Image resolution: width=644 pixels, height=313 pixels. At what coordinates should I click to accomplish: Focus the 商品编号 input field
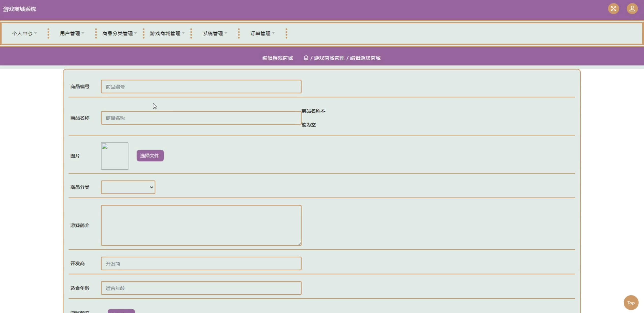click(201, 87)
